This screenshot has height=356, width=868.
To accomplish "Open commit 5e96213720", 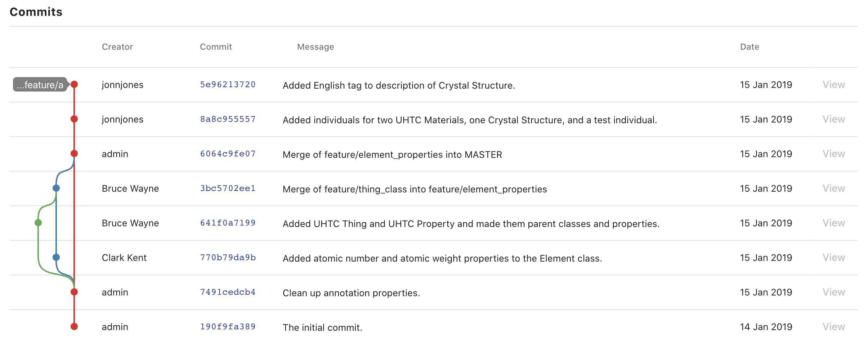I will click(228, 84).
